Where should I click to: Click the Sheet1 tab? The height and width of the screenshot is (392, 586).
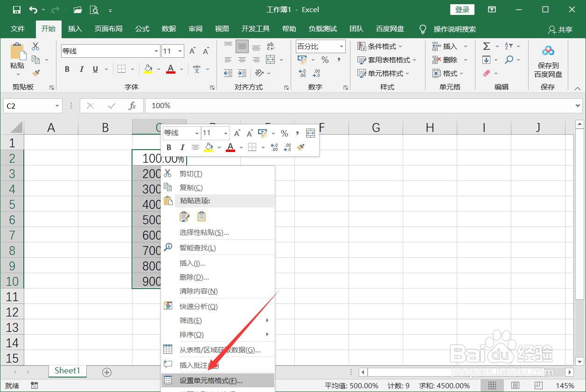click(x=67, y=371)
